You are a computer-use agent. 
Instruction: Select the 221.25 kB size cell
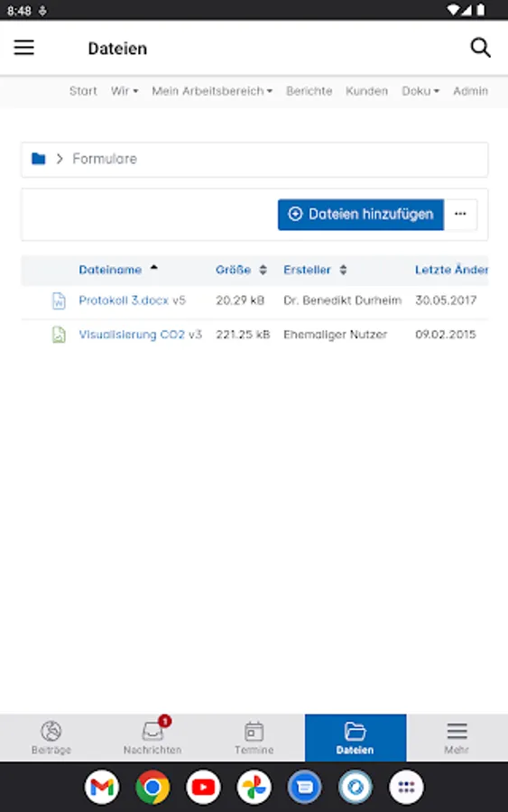tap(243, 335)
